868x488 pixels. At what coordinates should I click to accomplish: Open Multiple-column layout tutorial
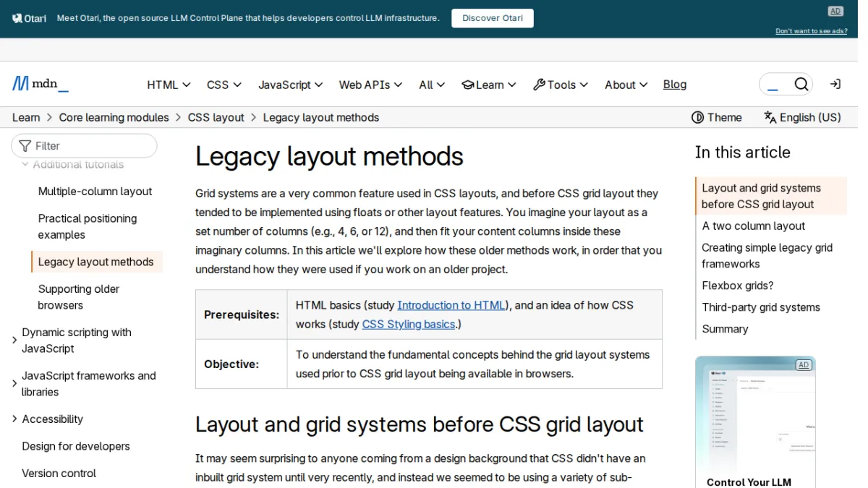95,192
